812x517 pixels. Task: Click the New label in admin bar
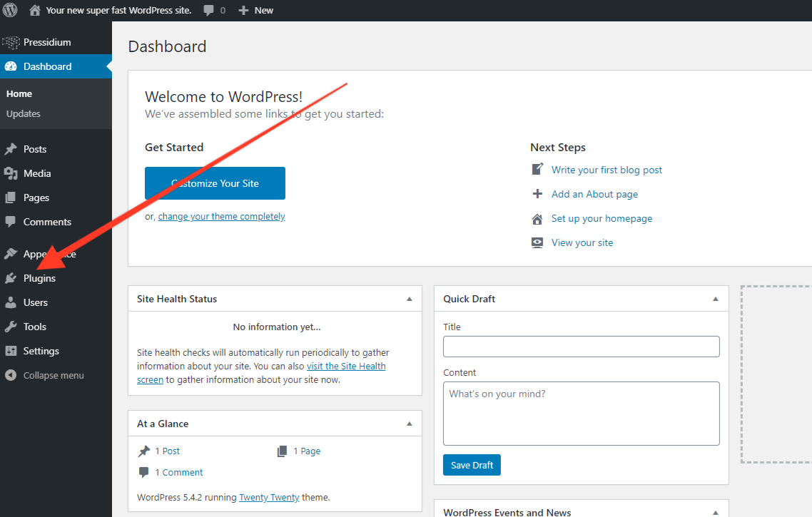pyautogui.click(x=263, y=11)
